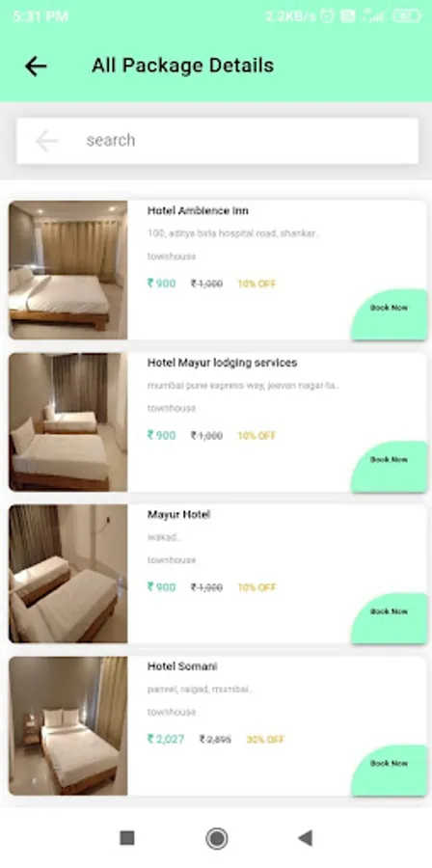
Task: Focus the search input field
Action: 217,141
